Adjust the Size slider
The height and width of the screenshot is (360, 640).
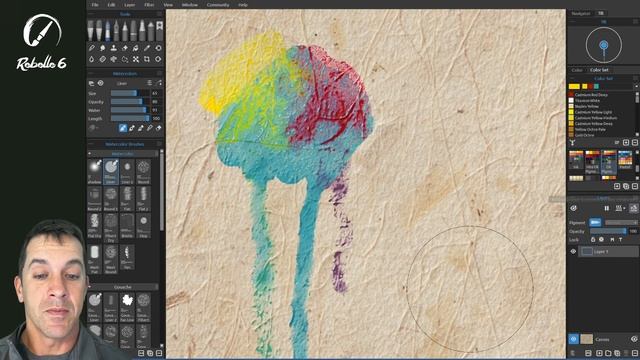click(x=130, y=93)
